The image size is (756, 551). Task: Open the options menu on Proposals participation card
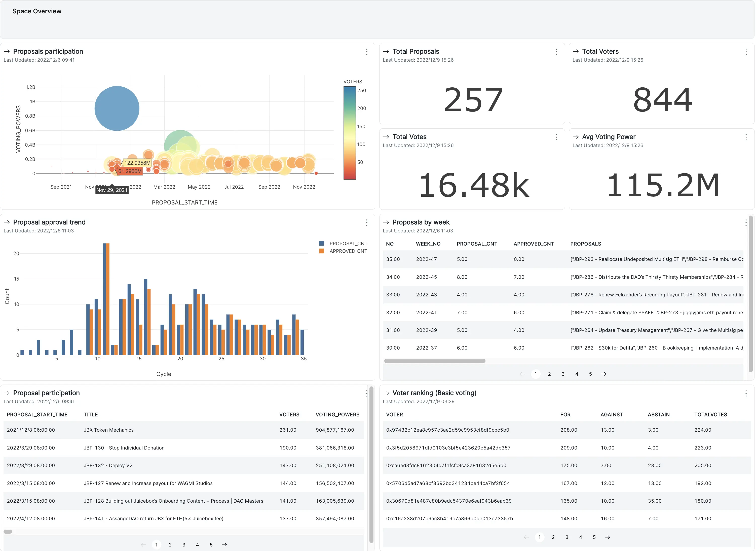coord(367,52)
